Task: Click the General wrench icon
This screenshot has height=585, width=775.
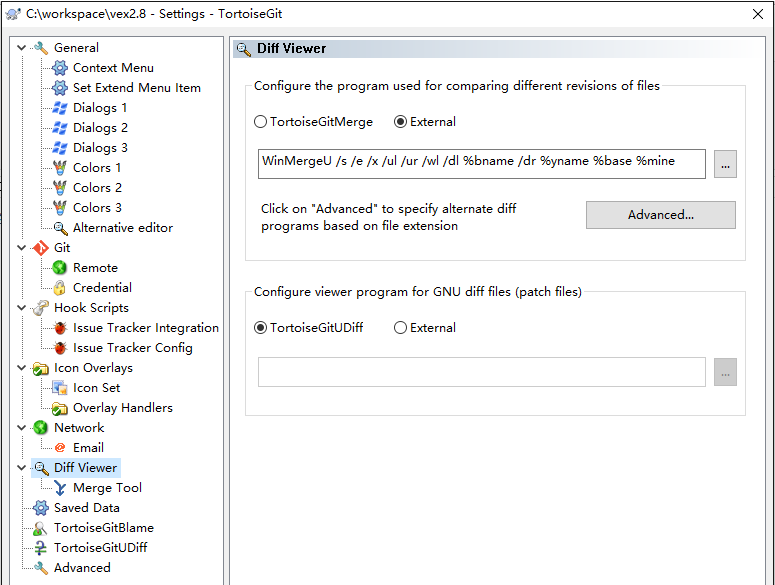Action: pos(41,48)
